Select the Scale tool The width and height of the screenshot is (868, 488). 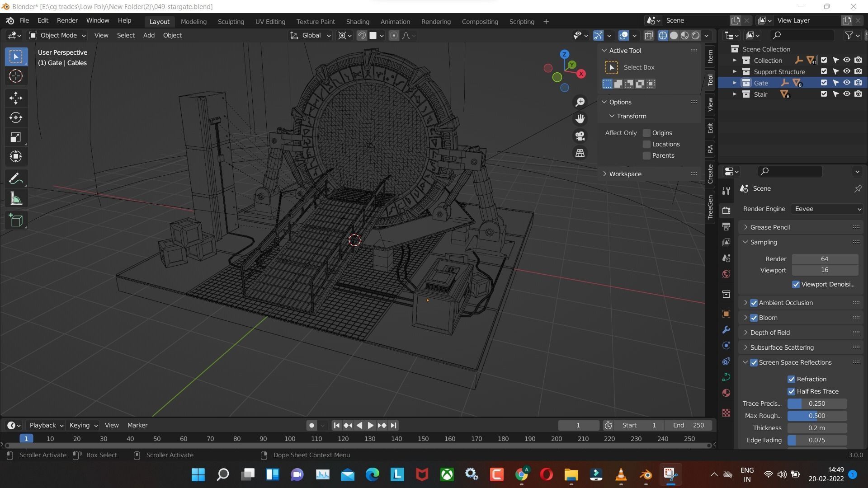pos(15,137)
